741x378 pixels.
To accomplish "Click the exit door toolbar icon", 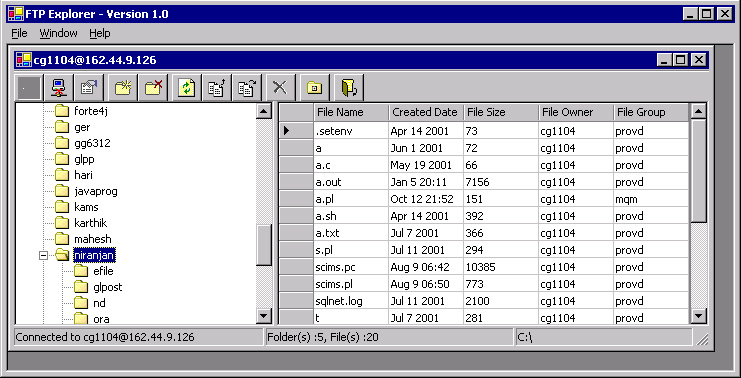I will pyautogui.click(x=349, y=88).
